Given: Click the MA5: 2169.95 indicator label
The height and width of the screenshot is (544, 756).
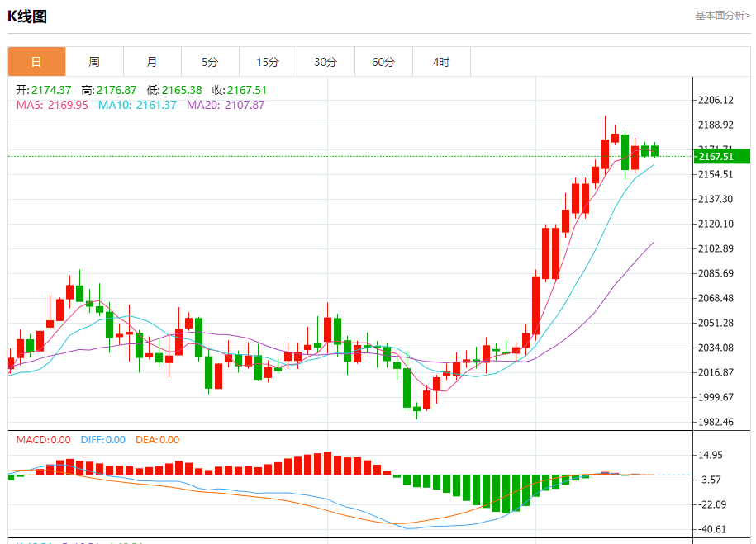Looking at the screenshot, I should (52, 105).
